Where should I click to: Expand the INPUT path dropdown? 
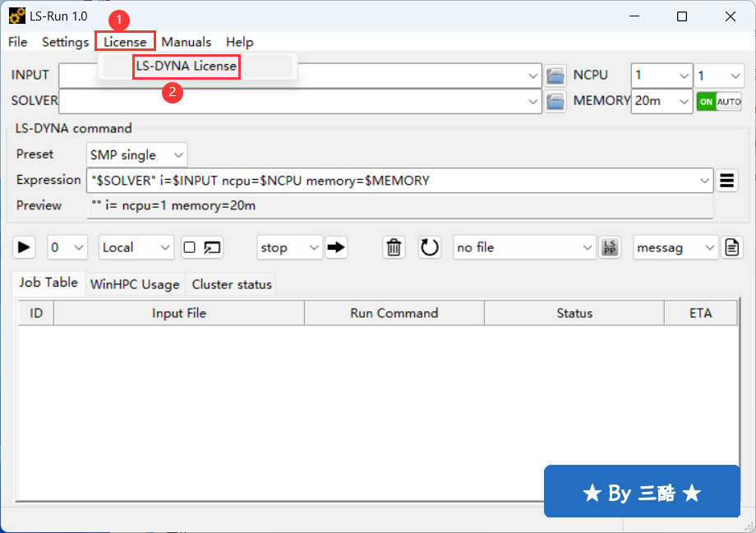(x=532, y=76)
